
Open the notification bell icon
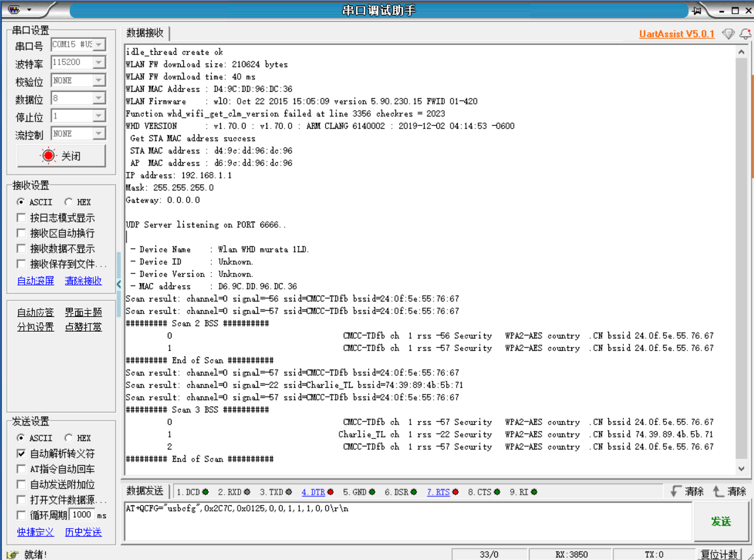[745, 34]
